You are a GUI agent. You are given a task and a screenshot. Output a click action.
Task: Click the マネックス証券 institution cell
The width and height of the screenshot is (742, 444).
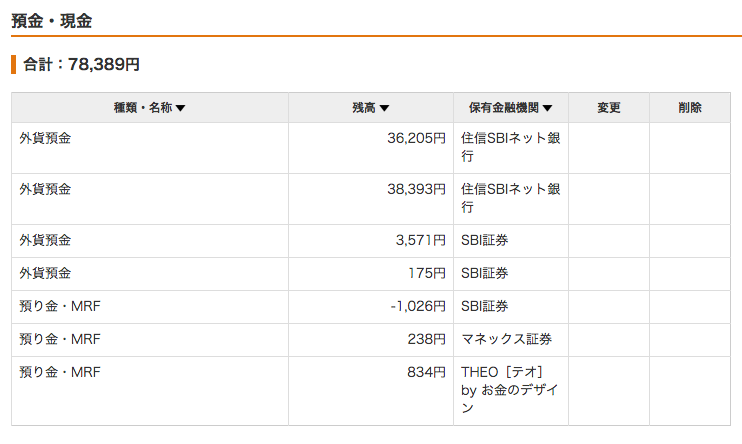tap(511, 340)
